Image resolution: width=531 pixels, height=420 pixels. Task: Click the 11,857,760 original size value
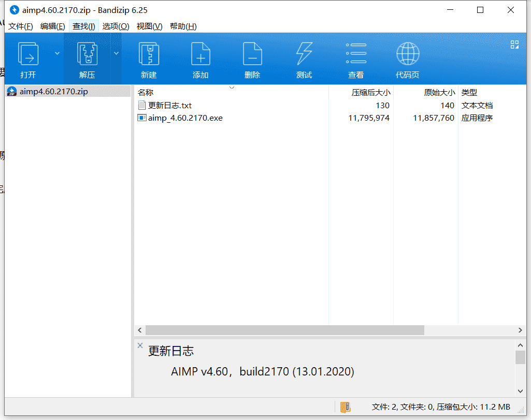[434, 118]
